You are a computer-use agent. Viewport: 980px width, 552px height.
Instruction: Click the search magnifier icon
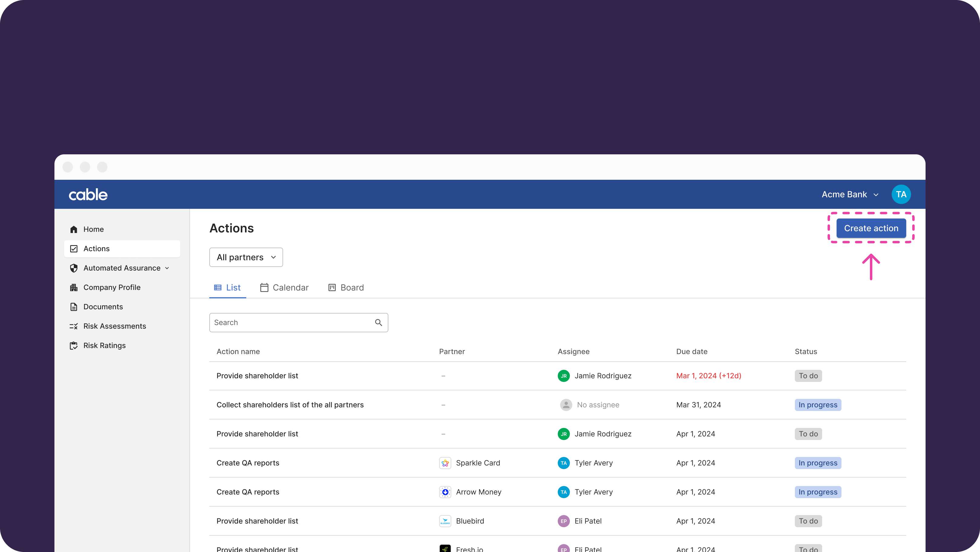pos(378,322)
